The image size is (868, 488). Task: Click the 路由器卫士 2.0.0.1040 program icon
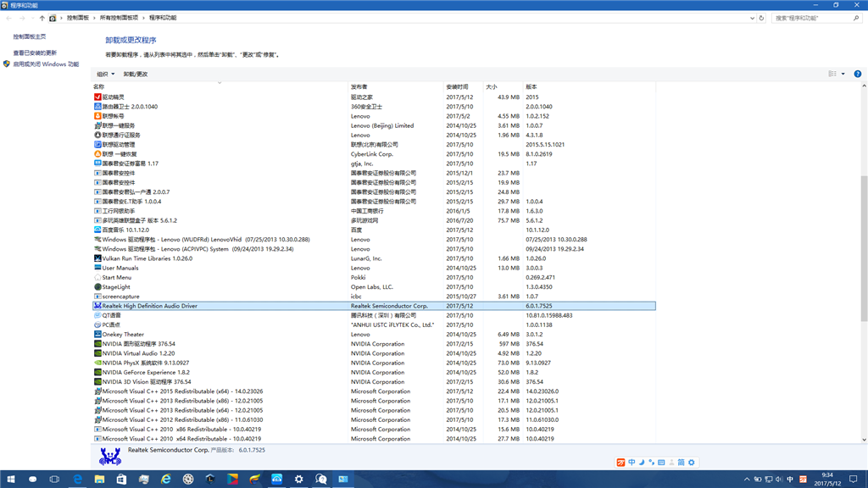pyautogui.click(x=97, y=106)
